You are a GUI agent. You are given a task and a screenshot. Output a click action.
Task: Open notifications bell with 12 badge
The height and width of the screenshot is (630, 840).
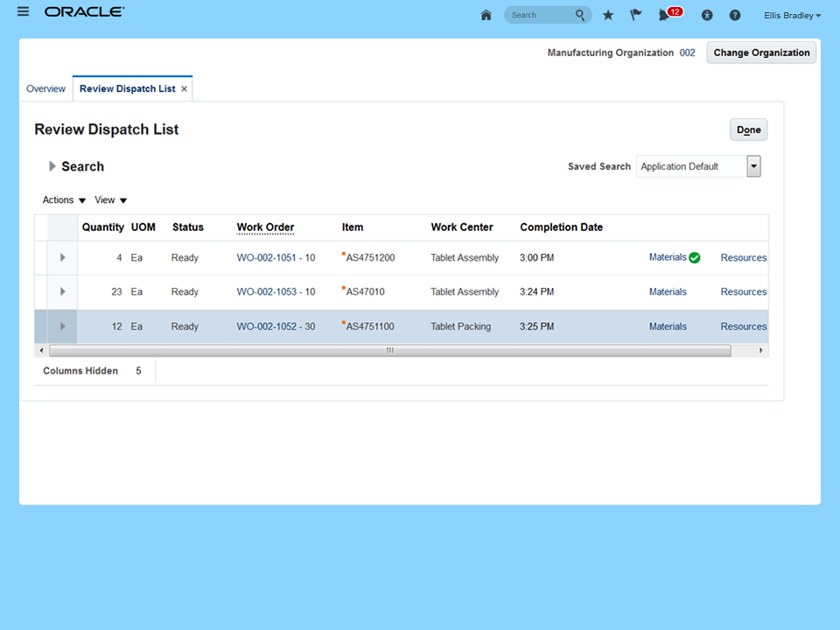pyautogui.click(x=669, y=14)
